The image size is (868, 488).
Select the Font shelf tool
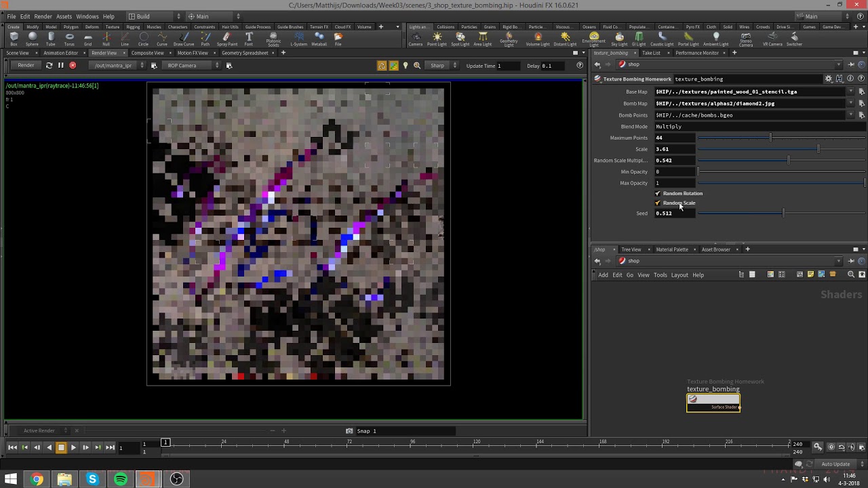249,39
